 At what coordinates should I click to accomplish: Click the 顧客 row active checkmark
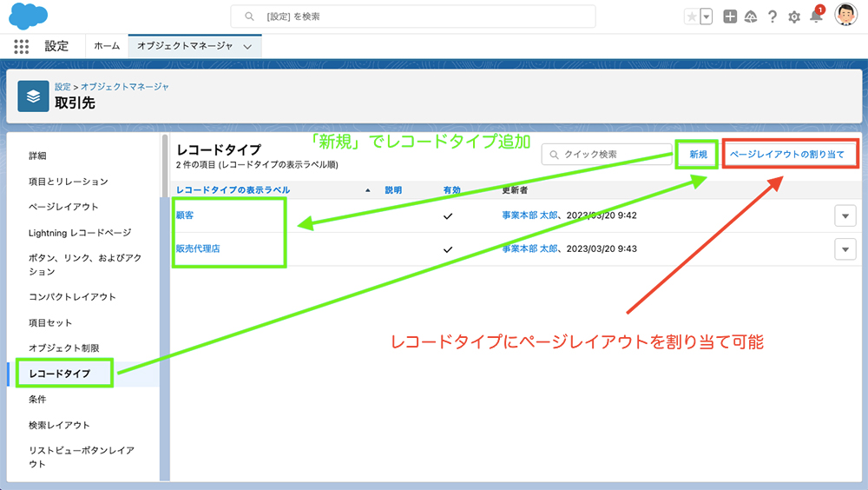[448, 216]
